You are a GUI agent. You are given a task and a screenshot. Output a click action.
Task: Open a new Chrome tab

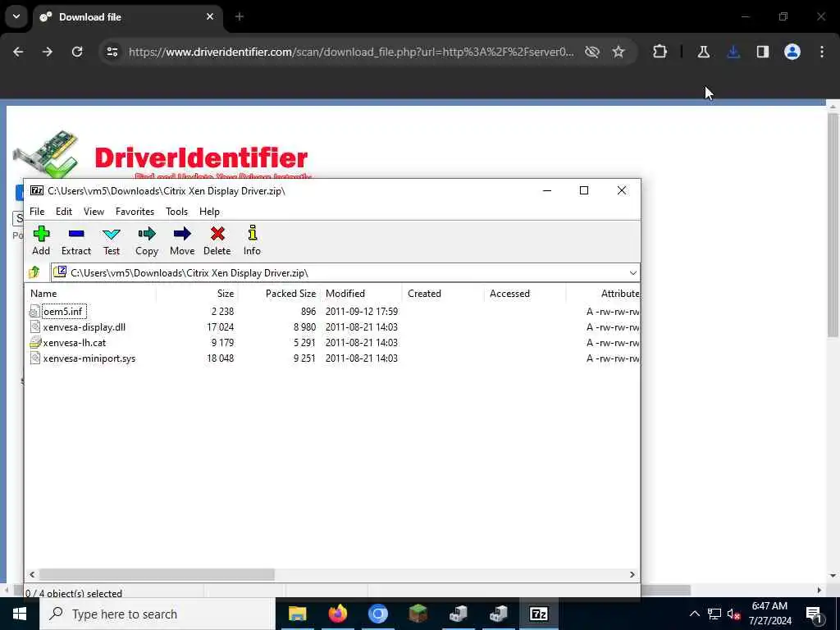240,16
